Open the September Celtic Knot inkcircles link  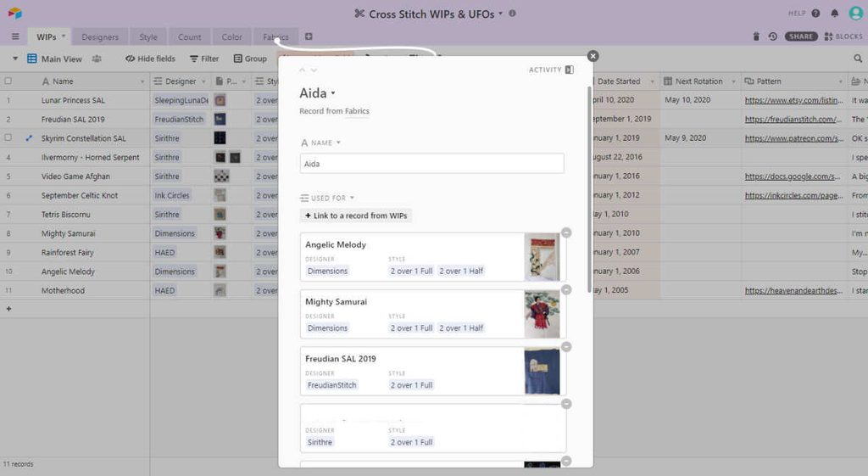point(793,195)
